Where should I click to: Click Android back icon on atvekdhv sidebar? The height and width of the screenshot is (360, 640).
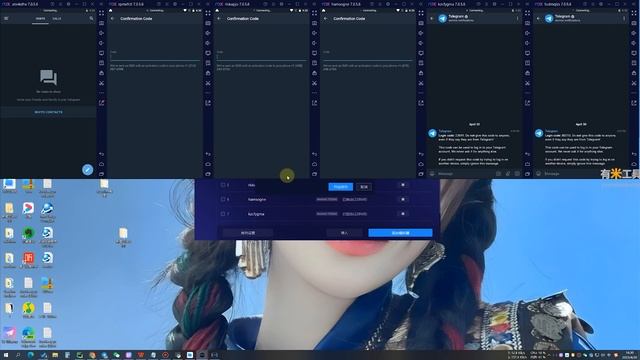(x=101, y=154)
